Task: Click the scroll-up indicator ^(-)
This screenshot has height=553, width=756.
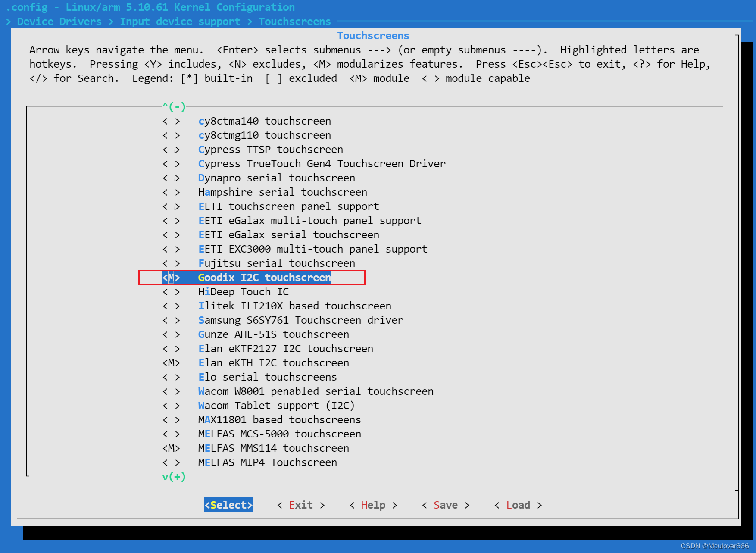Action: pos(174,106)
